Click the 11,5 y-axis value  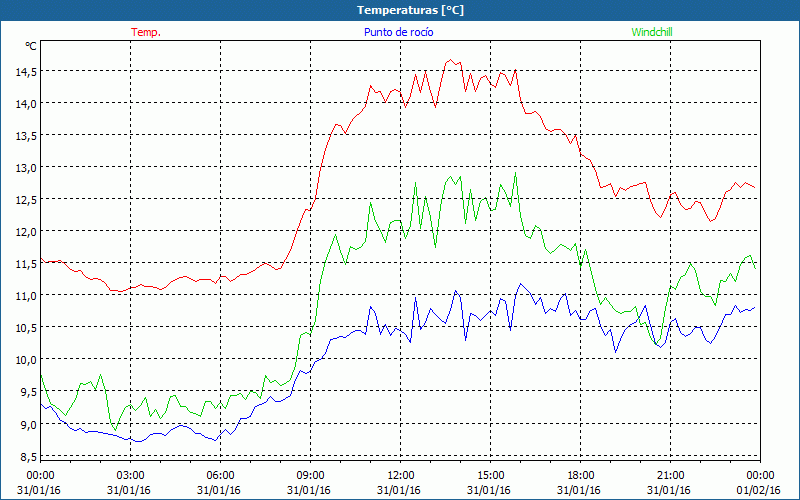26,264
